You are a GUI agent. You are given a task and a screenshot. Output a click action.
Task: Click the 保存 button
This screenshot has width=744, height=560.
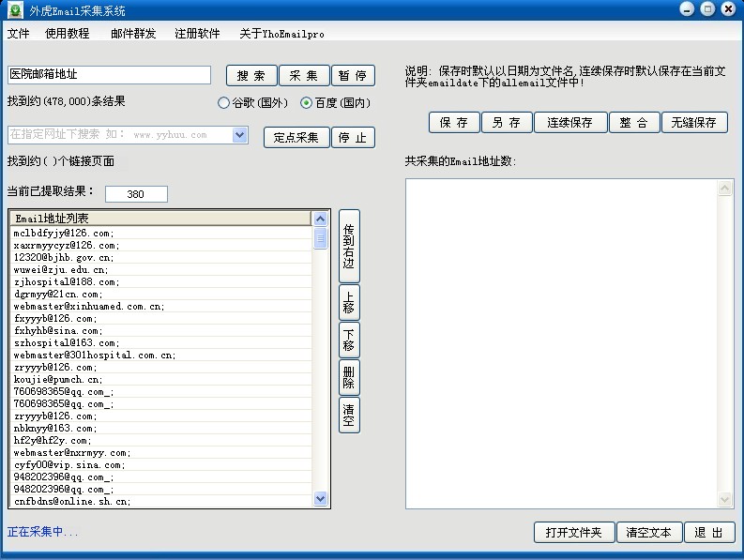pos(454,123)
